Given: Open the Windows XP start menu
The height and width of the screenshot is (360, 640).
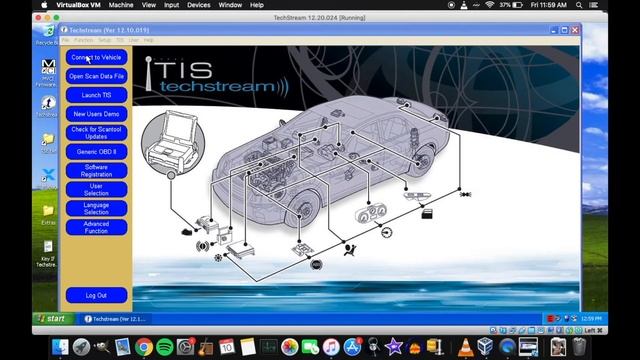Looking at the screenshot, I should pyautogui.click(x=54, y=319).
